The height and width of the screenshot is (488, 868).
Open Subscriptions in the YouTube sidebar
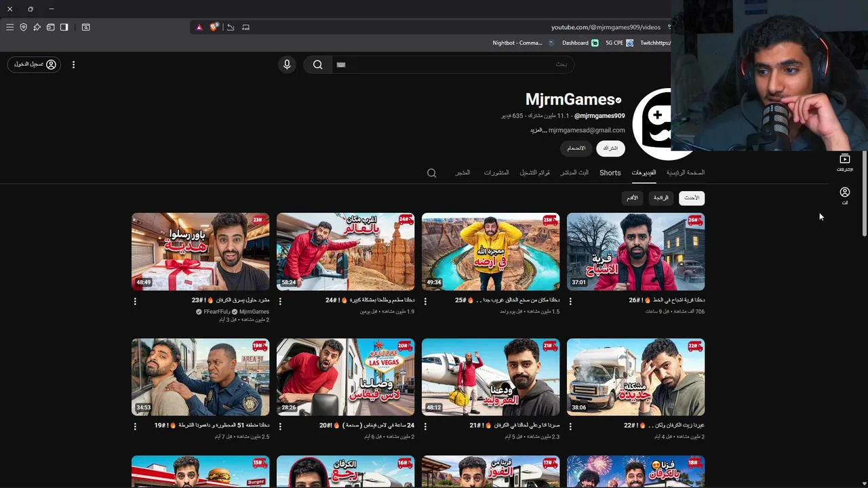point(844,162)
